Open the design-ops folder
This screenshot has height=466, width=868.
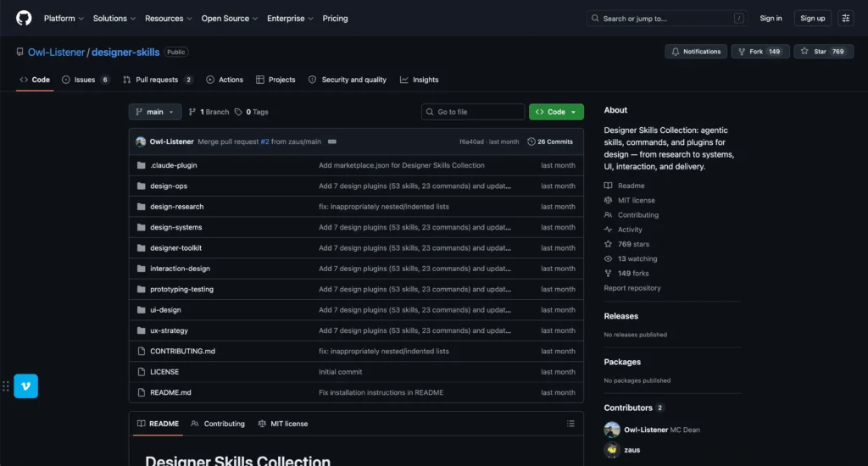(169, 186)
